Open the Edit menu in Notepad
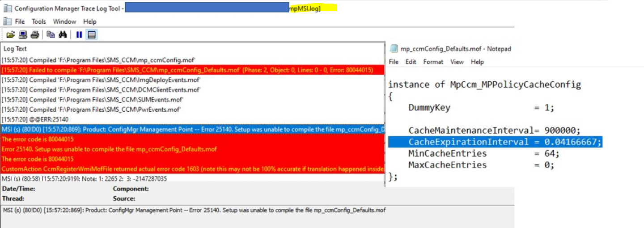The image size is (644, 228). pyautogui.click(x=411, y=62)
